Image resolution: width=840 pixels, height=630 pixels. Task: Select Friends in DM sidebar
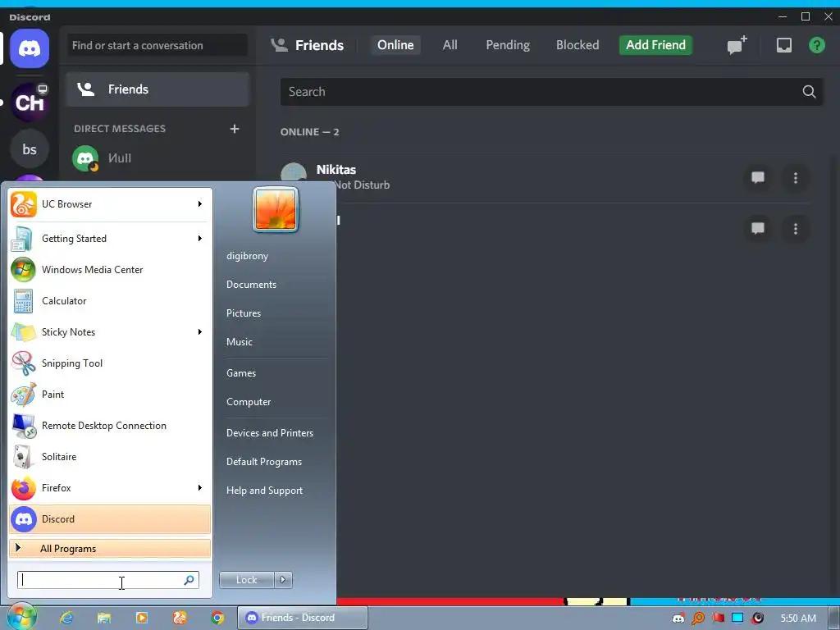coord(157,89)
